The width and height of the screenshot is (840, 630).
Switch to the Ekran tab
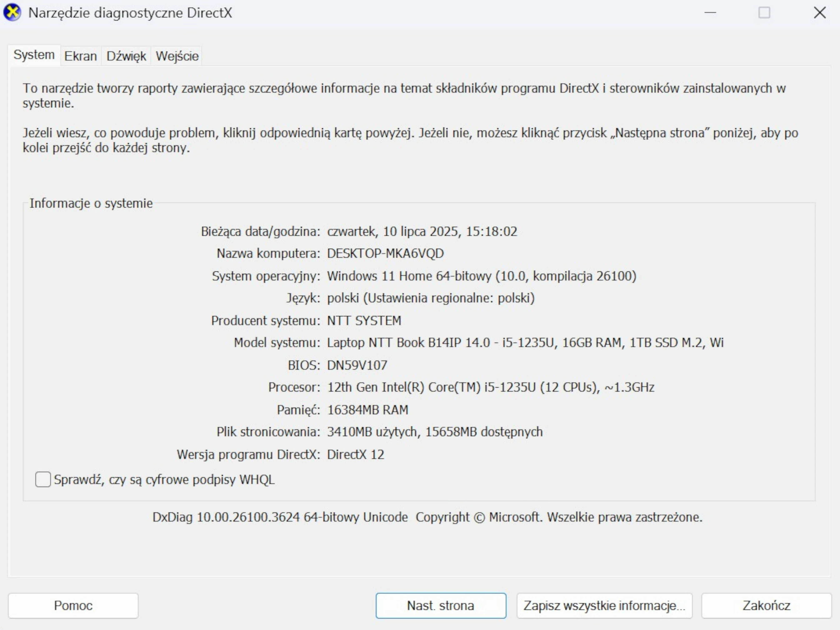[80, 56]
